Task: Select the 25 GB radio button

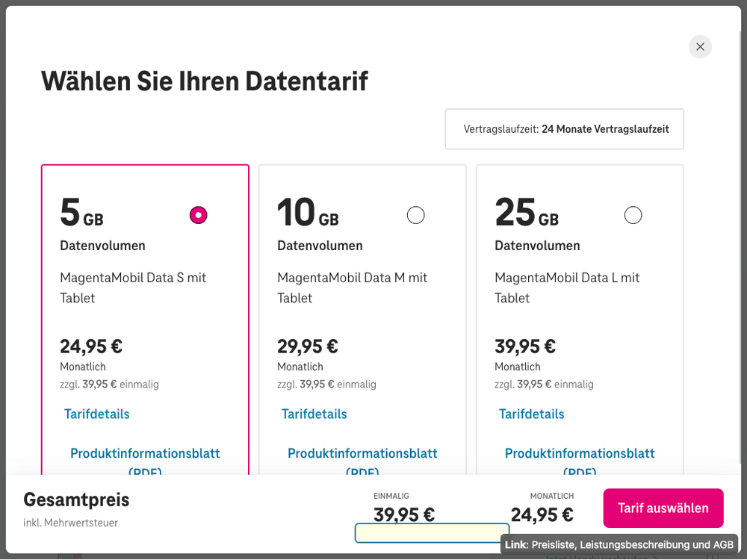Action: (x=633, y=215)
